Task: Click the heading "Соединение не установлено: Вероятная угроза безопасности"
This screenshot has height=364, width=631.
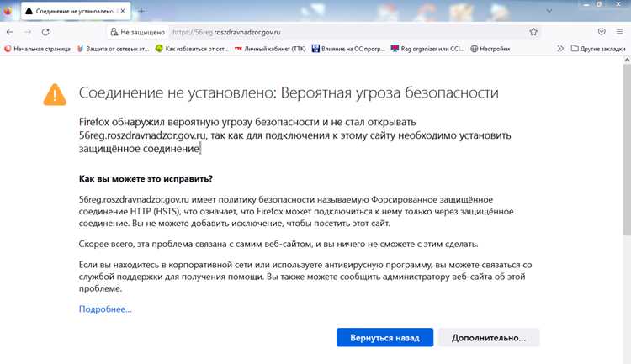Action: [x=289, y=93]
